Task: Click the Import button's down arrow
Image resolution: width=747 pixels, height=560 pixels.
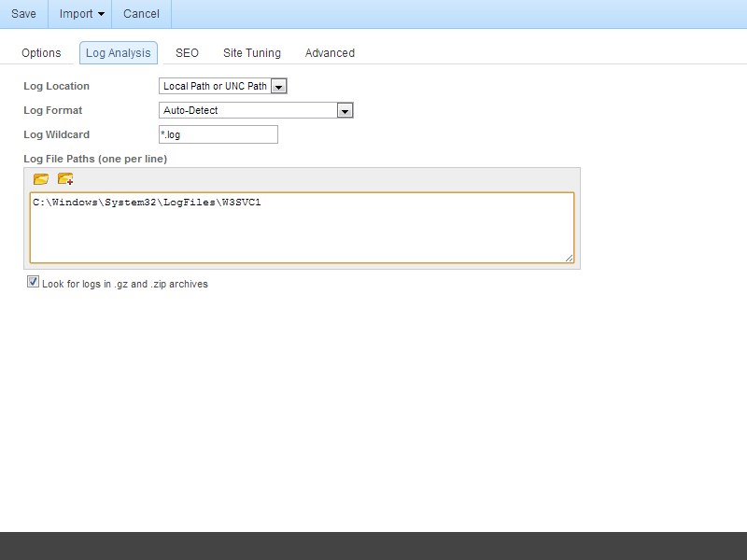Action: click(x=101, y=14)
